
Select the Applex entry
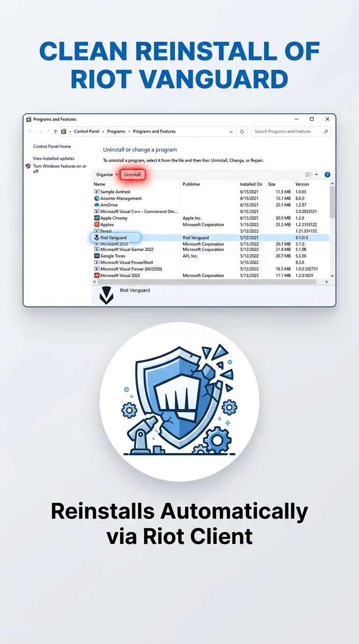107,225
